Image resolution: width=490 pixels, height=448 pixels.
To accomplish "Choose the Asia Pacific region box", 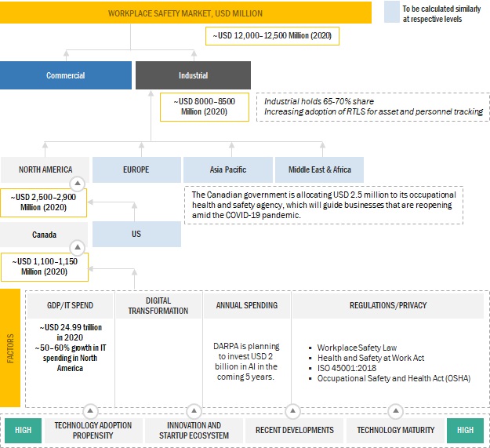I will [227, 169].
